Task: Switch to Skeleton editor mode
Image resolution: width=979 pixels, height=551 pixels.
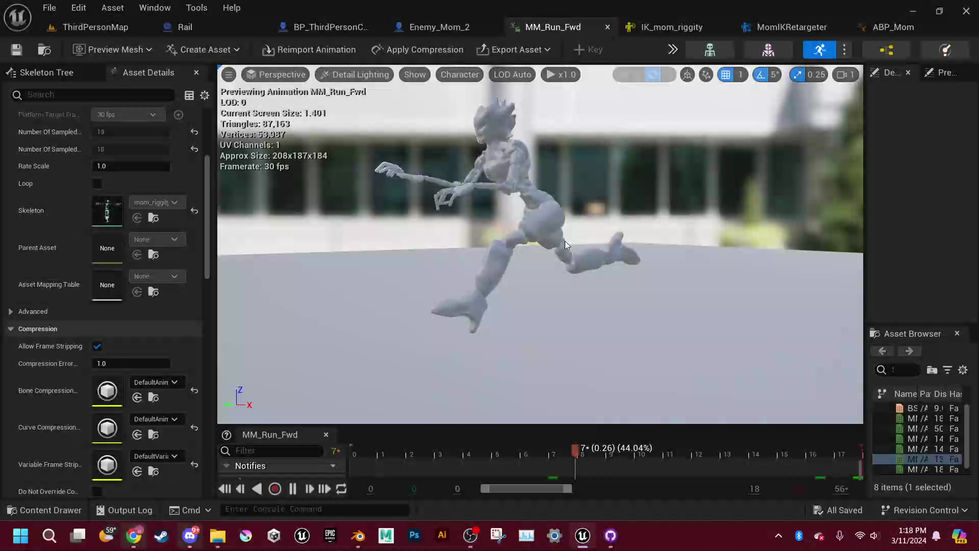Action: pos(710,50)
